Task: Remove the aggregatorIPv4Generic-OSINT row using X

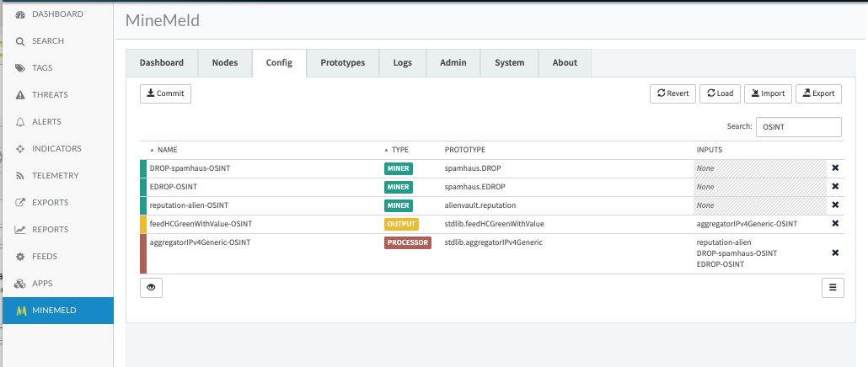Action: pyautogui.click(x=835, y=253)
